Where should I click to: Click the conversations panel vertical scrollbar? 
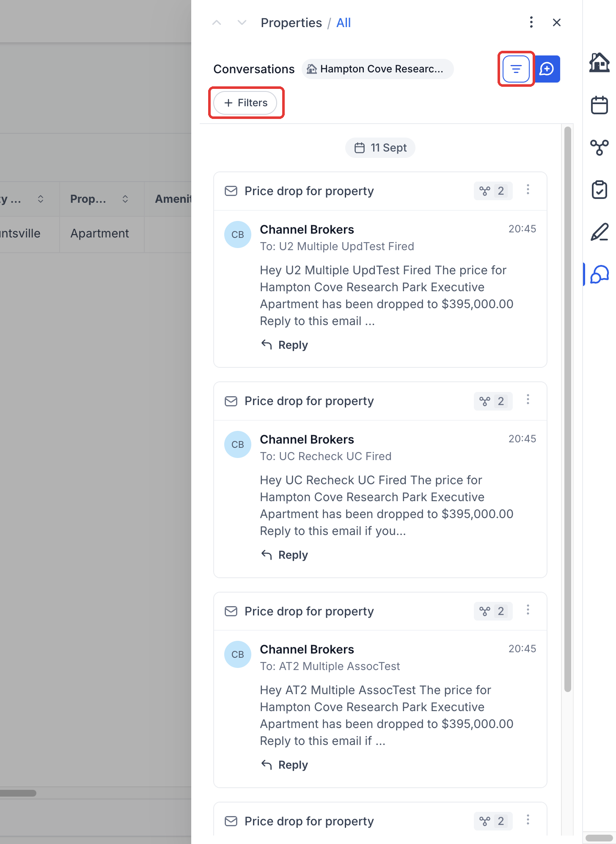click(568, 410)
